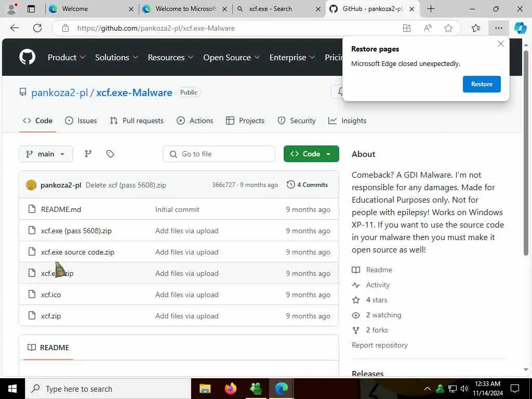Image resolution: width=532 pixels, height=399 pixels.
Task: Click the site info lock icon
Action: point(65,28)
